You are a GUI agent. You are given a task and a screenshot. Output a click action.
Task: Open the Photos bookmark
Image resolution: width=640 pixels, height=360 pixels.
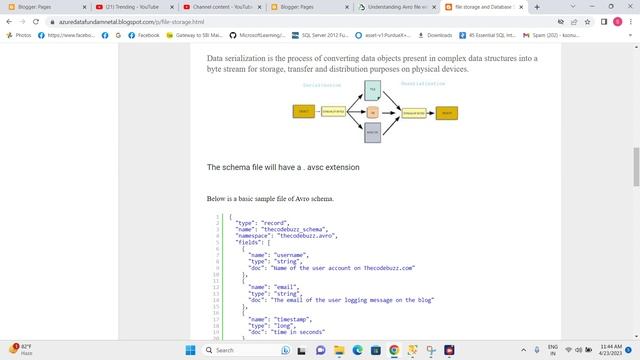point(19,35)
